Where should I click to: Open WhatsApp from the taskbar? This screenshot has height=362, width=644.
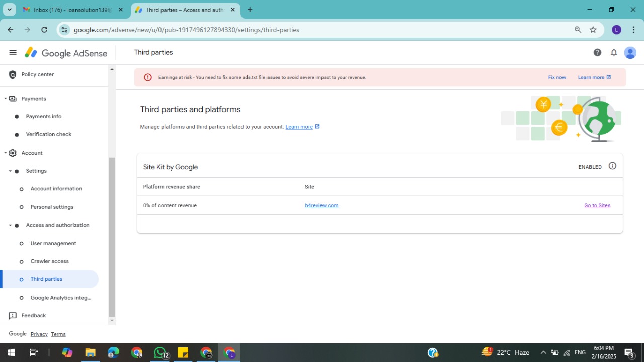click(x=160, y=352)
